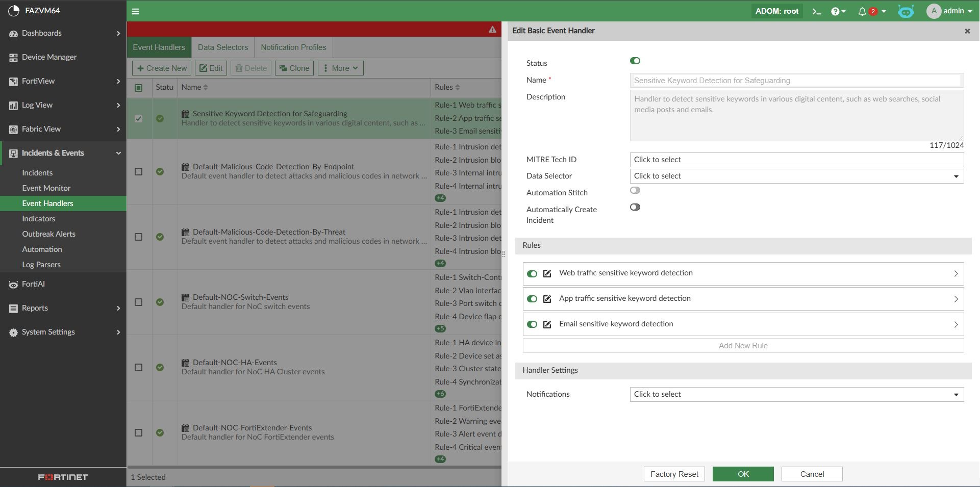Screen dimensions: 980x487
Task: Click the edit pencil icon beside Web traffic rule
Action: click(547, 274)
